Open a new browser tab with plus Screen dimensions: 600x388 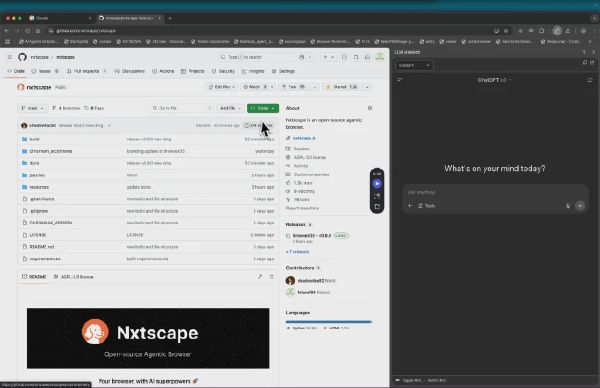(170, 18)
